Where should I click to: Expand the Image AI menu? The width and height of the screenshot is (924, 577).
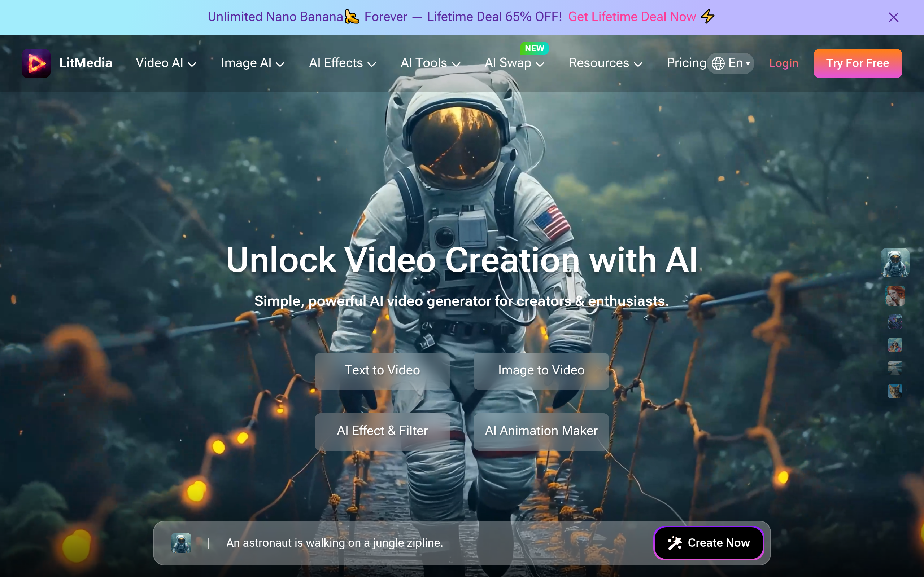coord(252,63)
